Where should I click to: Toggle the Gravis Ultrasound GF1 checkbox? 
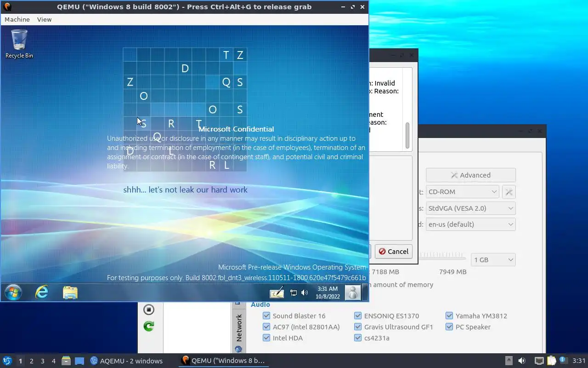(x=358, y=327)
